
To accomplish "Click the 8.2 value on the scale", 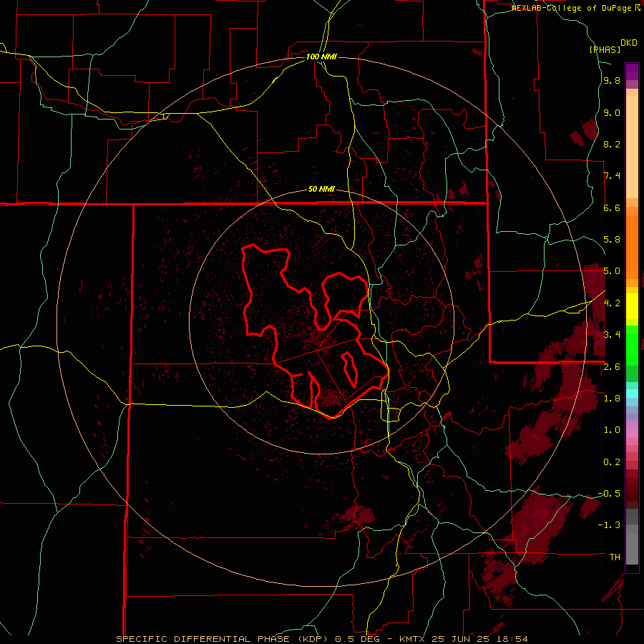I will tap(612, 144).
